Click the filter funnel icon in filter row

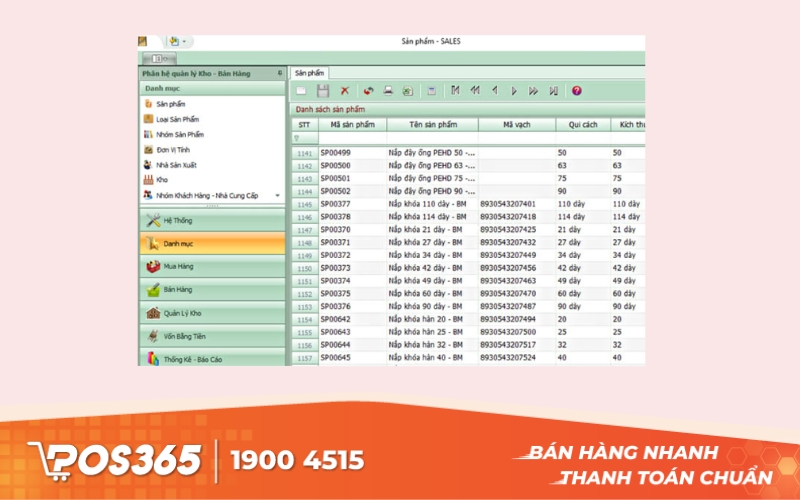(x=296, y=138)
